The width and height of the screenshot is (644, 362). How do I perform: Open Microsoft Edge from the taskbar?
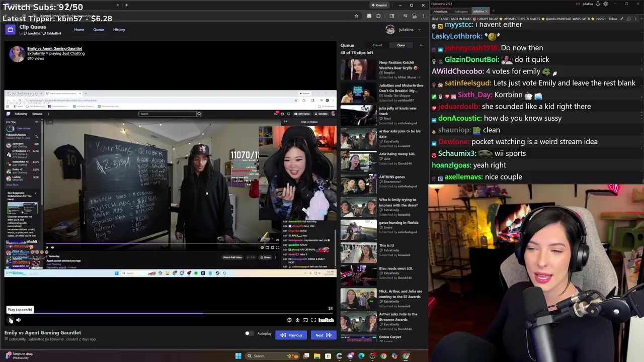pos(361,356)
